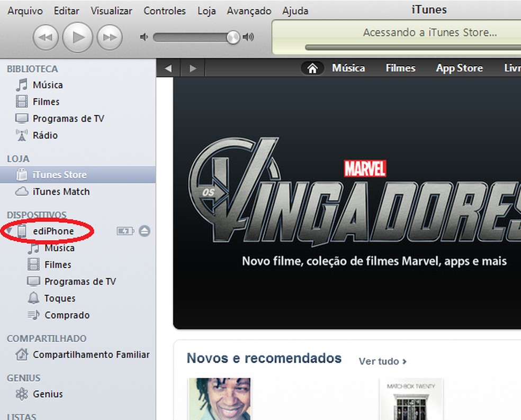The height and width of the screenshot is (420, 521).
Task: Switch to the Música store tab
Action: 348,68
